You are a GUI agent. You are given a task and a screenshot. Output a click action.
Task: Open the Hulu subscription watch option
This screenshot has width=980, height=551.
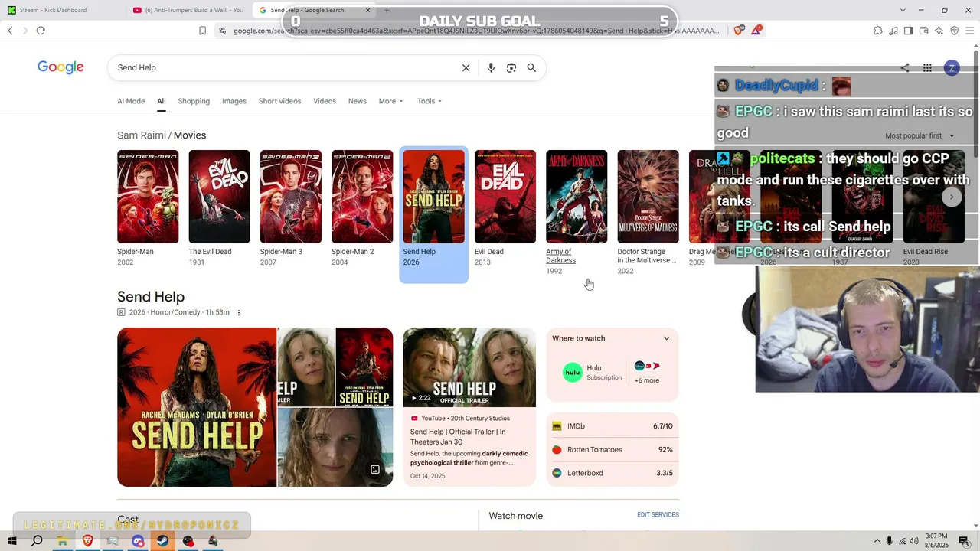[593, 373]
